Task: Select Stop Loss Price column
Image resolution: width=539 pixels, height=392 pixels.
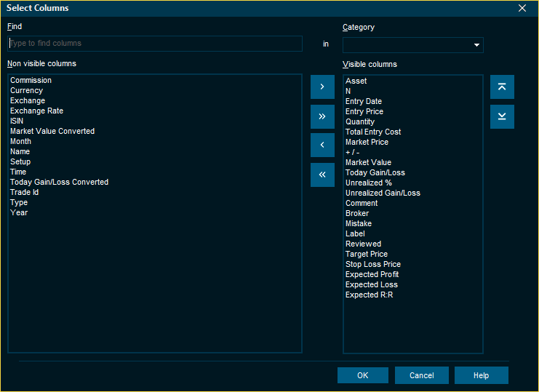Action: (x=373, y=265)
